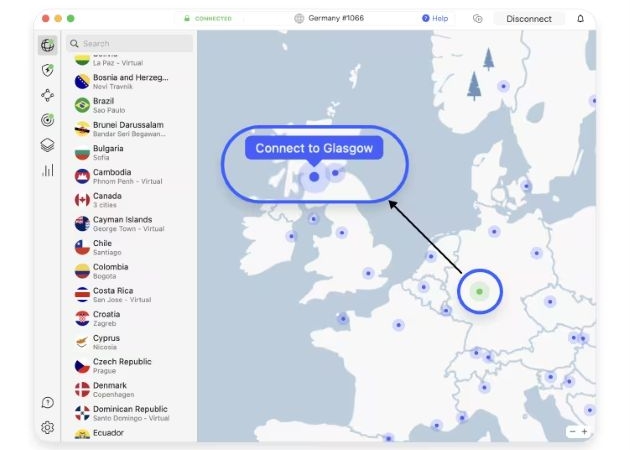The image size is (630, 450).
Task: Open the VPN globe map view in sidebar
Action: (47, 45)
